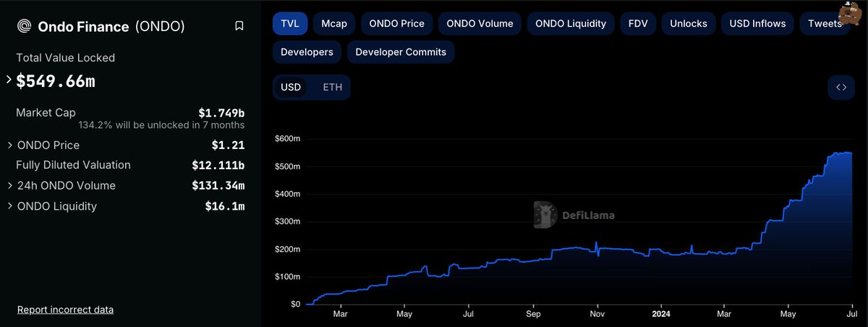Open the embed chart code icon
The image size is (868, 327).
tap(841, 88)
